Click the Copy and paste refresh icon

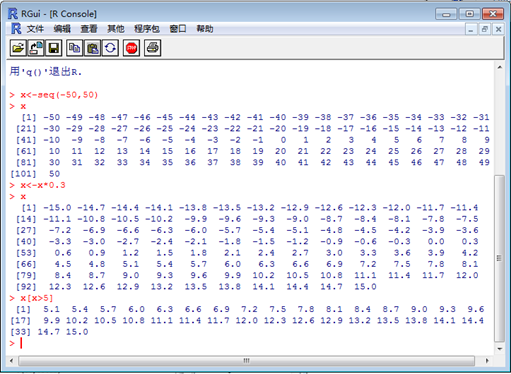pos(110,48)
